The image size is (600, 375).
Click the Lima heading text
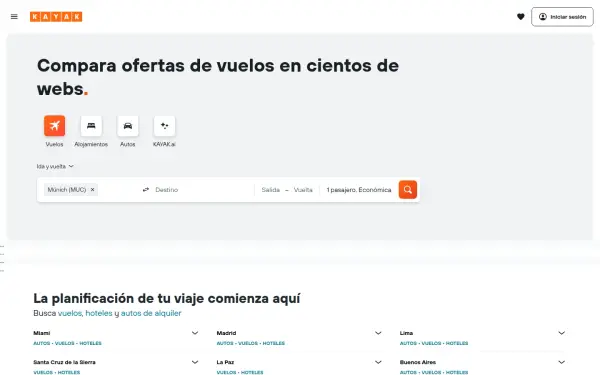(x=406, y=333)
